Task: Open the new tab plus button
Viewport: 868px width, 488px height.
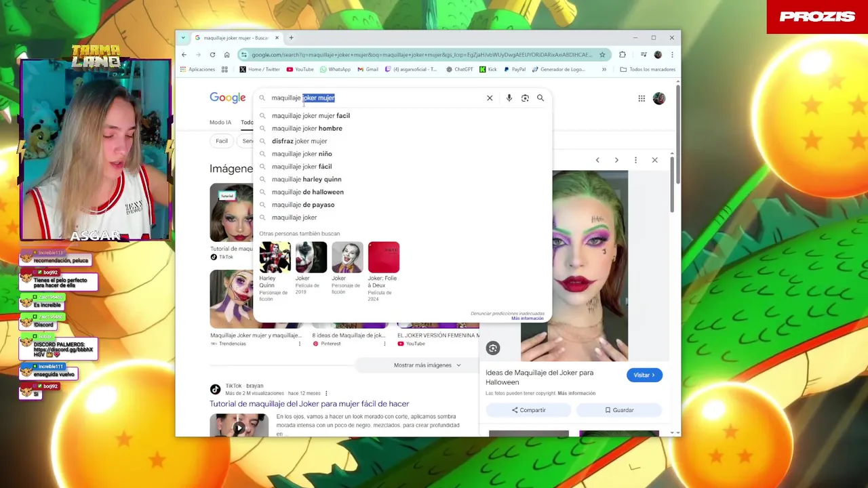Action: [291, 38]
